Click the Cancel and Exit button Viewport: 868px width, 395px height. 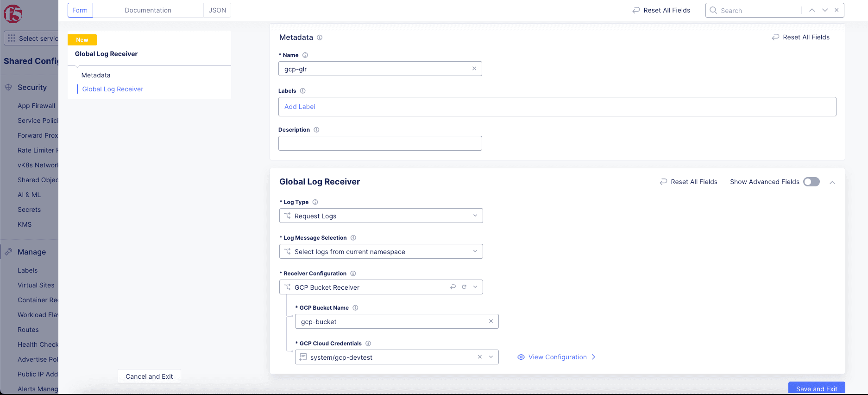149,376
